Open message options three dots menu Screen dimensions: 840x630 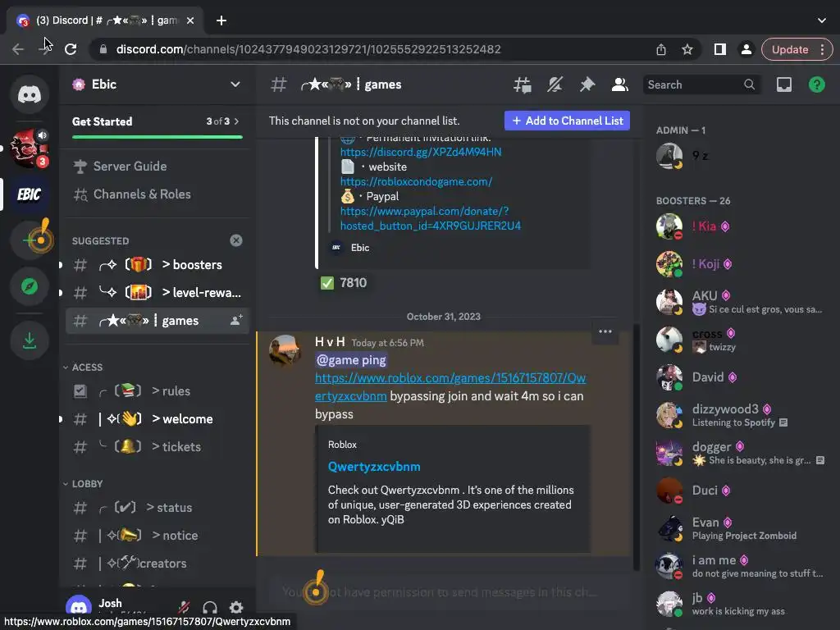click(605, 331)
